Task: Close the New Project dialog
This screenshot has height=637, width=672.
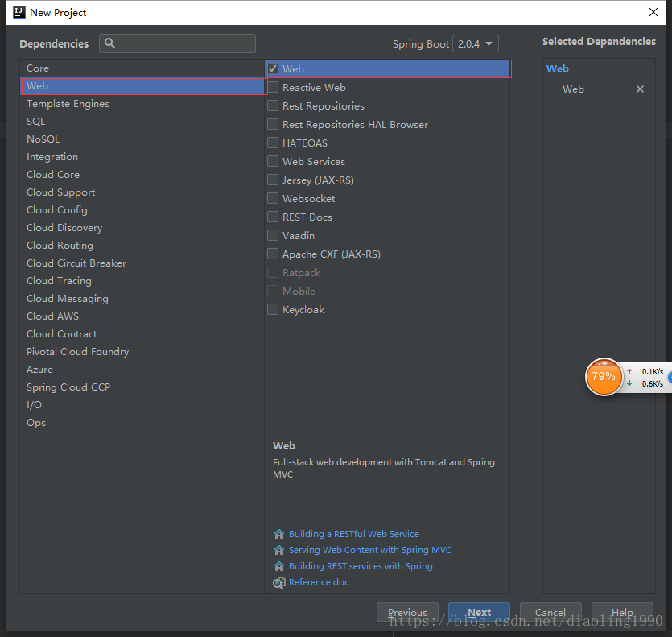Action: (653, 12)
